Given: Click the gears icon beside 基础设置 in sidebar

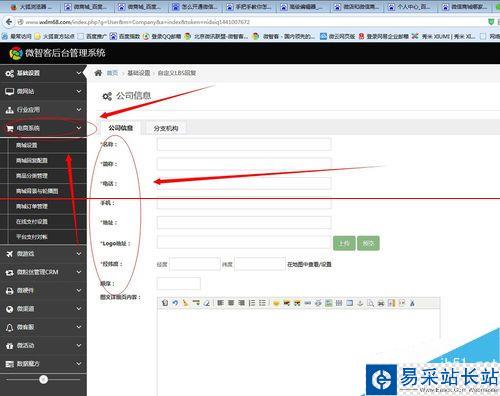Looking at the screenshot, I should [x=10, y=73].
